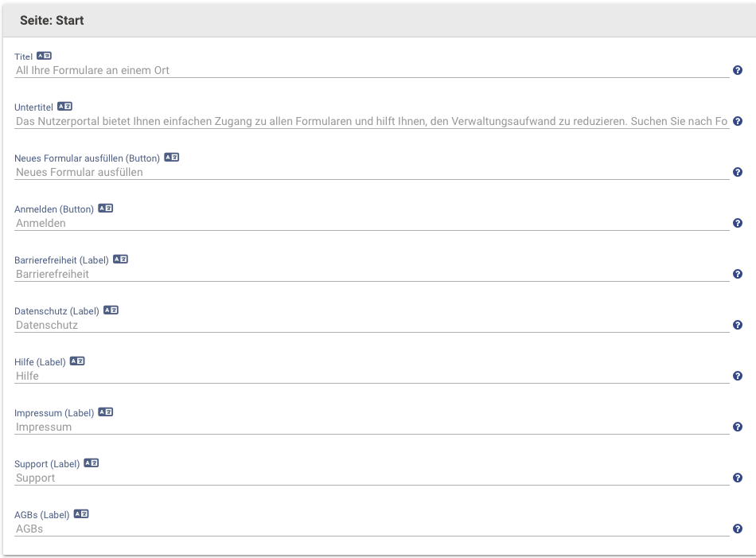The width and height of the screenshot is (756, 558).
Task: Open translation icon for Barrierefreiheit (Label)
Action: tap(120, 259)
